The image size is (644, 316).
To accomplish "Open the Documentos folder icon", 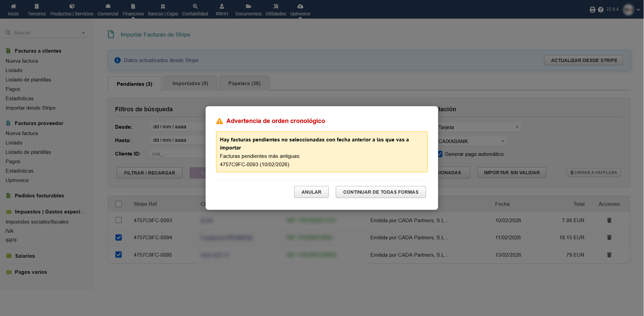I will coord(249,6).
